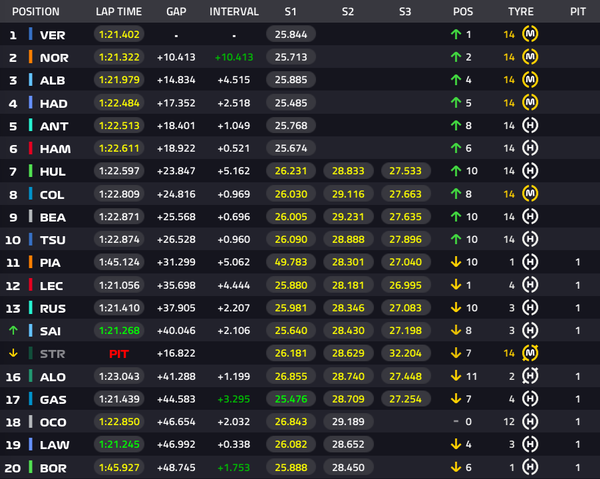600x479 pixels.
Task: Click McLaren orange team color bar beside NOR
Action: pos(30,57)
